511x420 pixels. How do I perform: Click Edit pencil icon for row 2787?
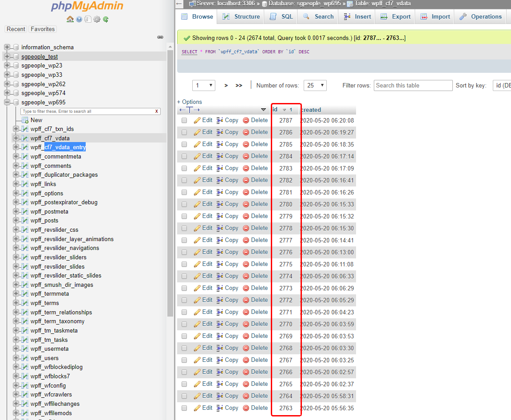coord(198,120)
